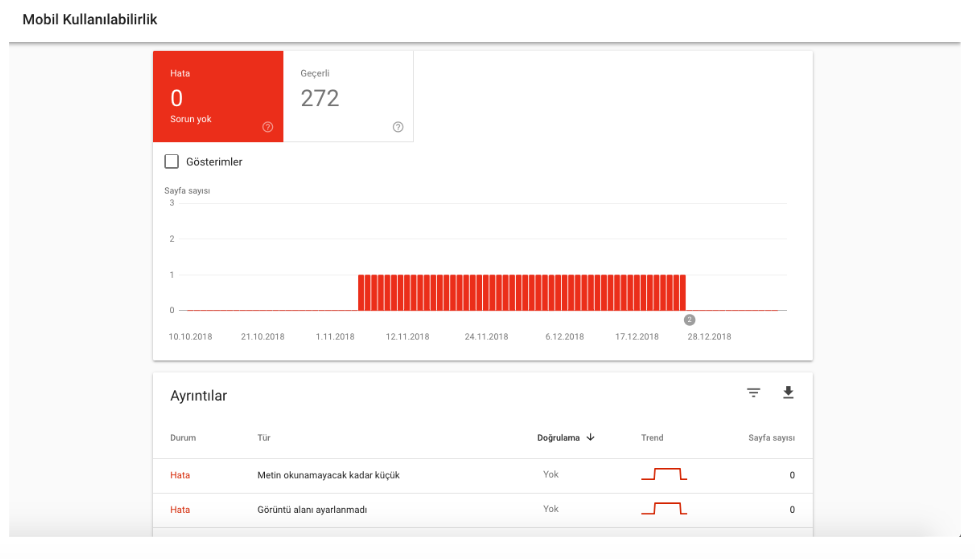Select the Geçerli 272 summary card
Viewport: 975px width, 559px height.
tap(348, 96)
